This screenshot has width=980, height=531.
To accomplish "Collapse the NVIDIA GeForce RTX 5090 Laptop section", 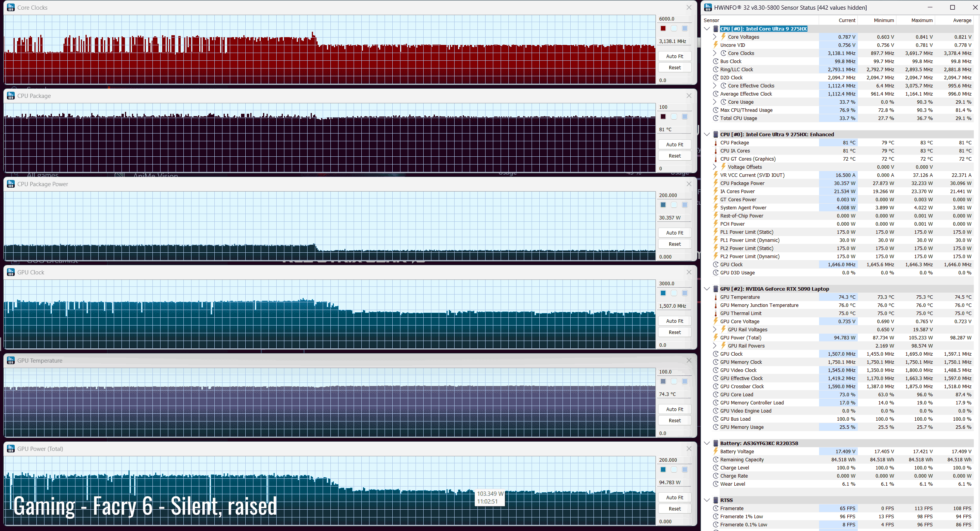I will tap(707, 289).
